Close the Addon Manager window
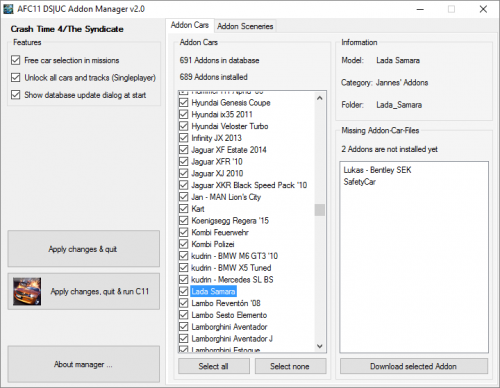 coord(483,9)
